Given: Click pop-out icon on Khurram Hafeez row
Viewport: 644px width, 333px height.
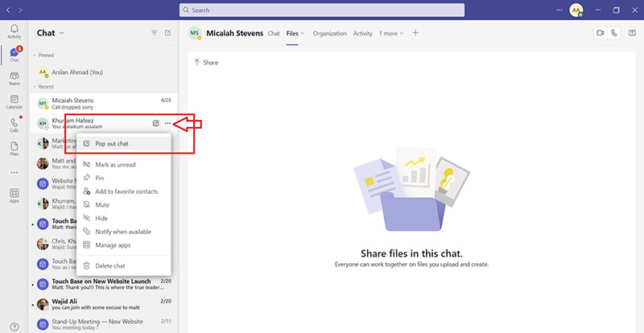Looking at the screenshot, I should [x=155, y=123].
